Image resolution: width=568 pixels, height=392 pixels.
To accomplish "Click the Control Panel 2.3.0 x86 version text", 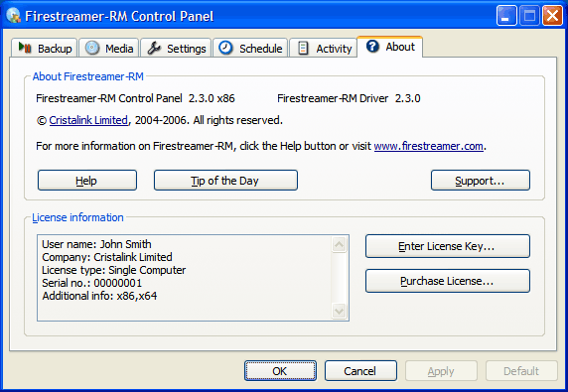I will point(135,98).
